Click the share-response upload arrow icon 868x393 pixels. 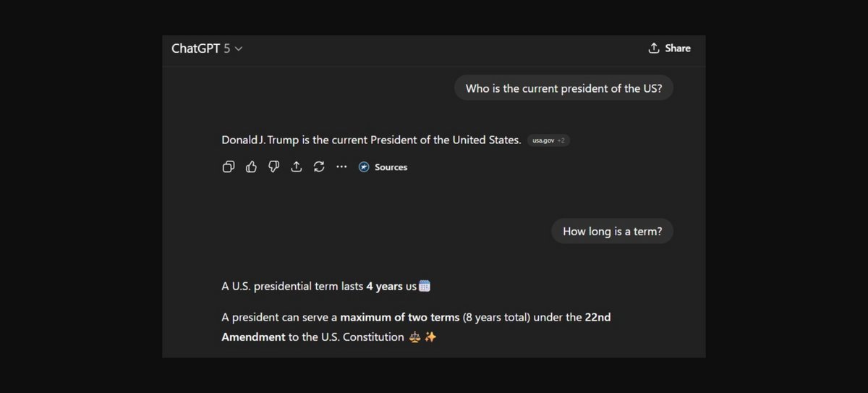pos(296,167)
